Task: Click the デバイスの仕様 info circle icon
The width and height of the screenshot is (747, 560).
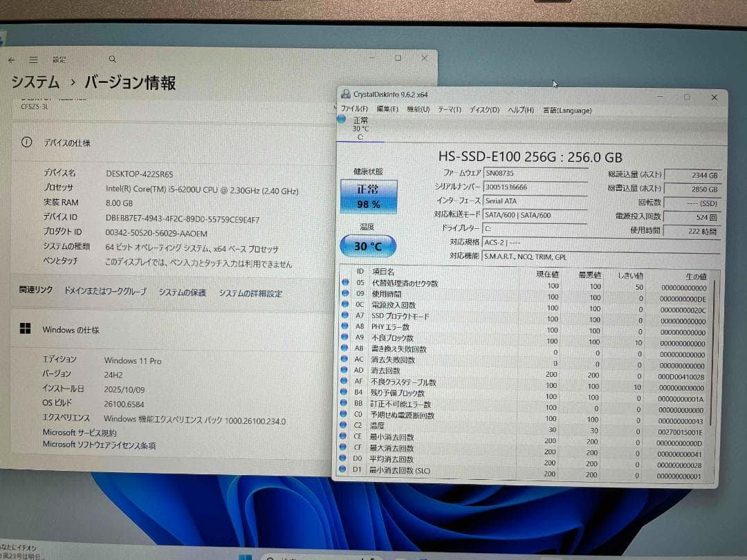Action: point(26,143)
